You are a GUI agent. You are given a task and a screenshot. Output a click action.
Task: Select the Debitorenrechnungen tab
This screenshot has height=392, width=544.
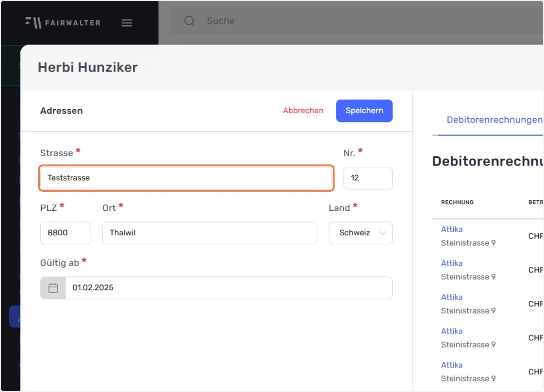tap(495, 120)
